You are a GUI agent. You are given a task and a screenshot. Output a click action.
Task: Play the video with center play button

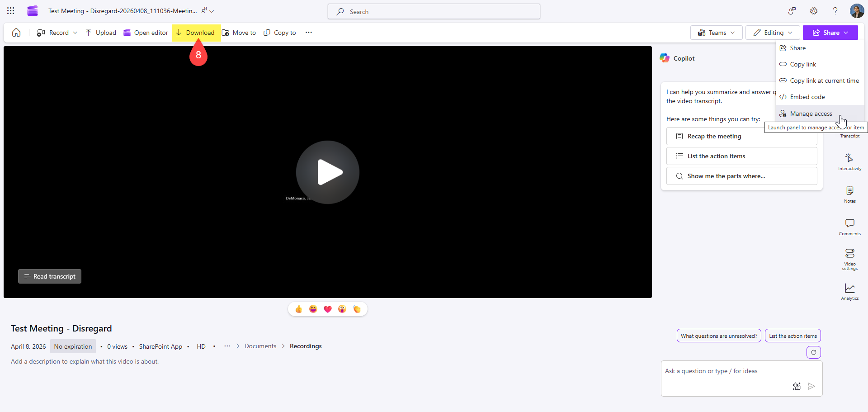point(328,172)
